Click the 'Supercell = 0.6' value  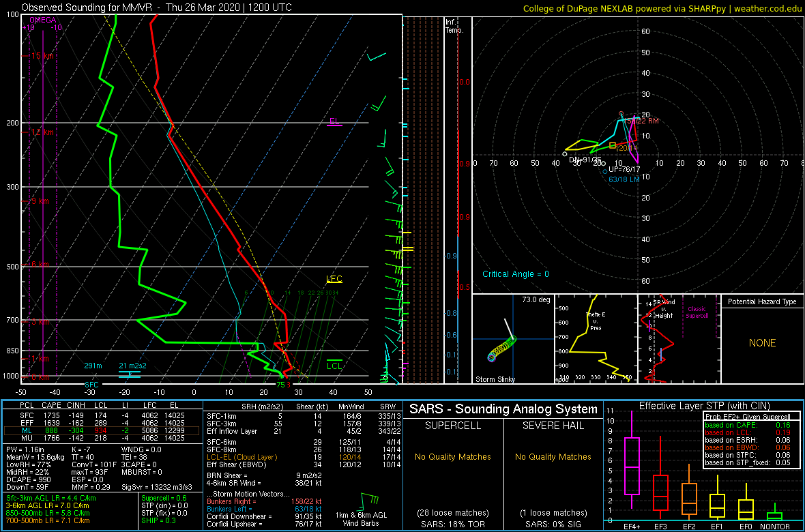coord(165,498)
